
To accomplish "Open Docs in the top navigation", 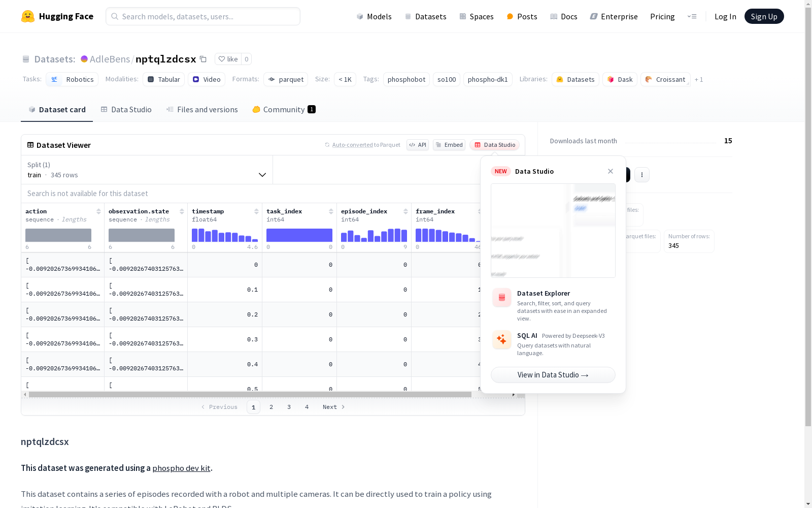I will pyautogui.click(x=564, y=16).
